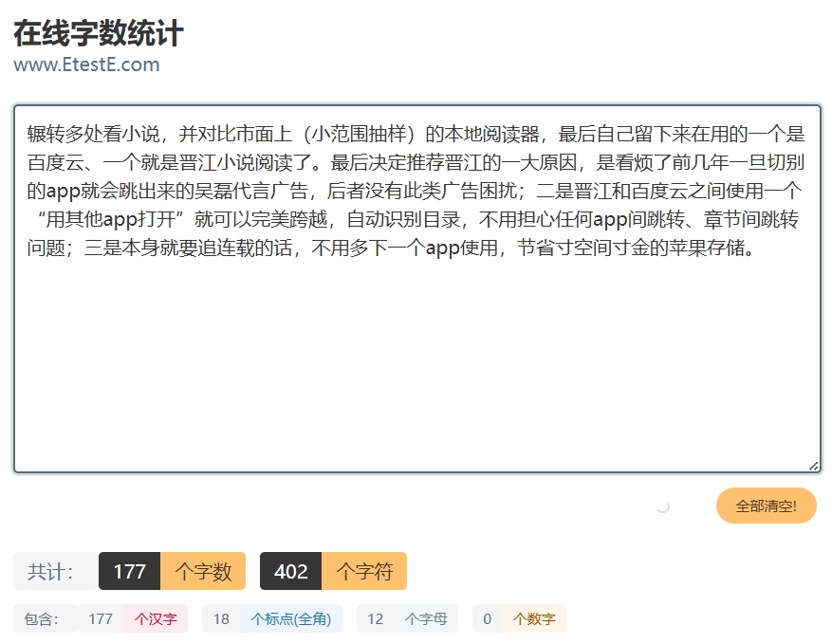Click inside the word count text area
This screenshot has width=832, height=644.
pos(417,288)
